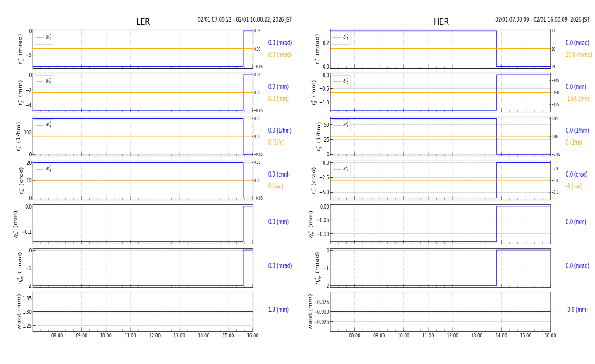Click the ∂r4* legend in the HER r4* plot
Image resolution: width=595 pixels, height=364 pixels.
click(x=341, y=169)
